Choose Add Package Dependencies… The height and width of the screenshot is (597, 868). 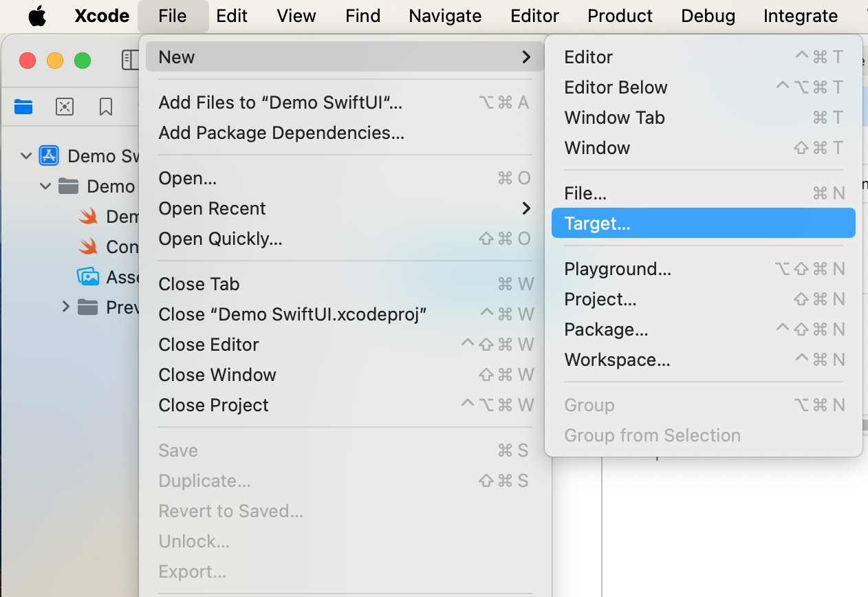(x=345, y=133)
